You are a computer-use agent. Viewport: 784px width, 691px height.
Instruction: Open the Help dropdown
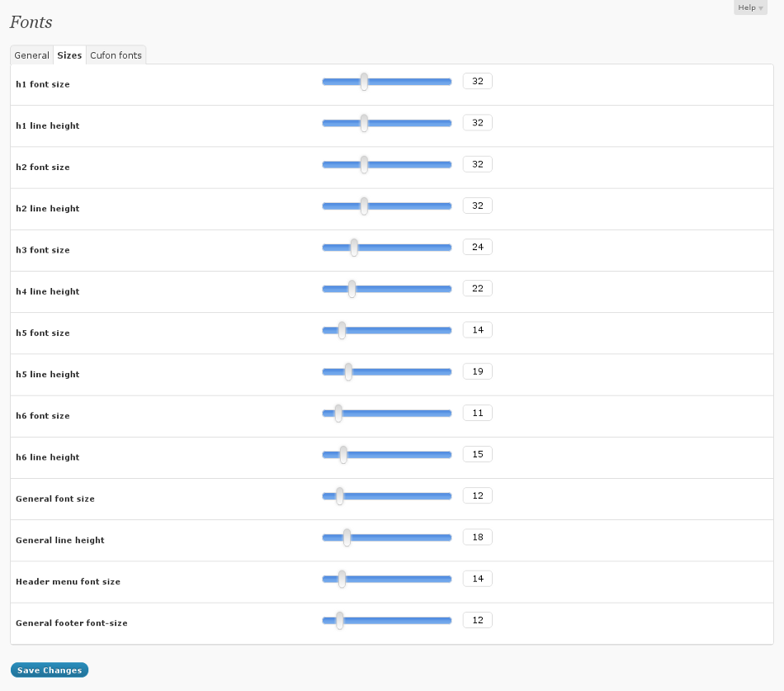point(749,7)
